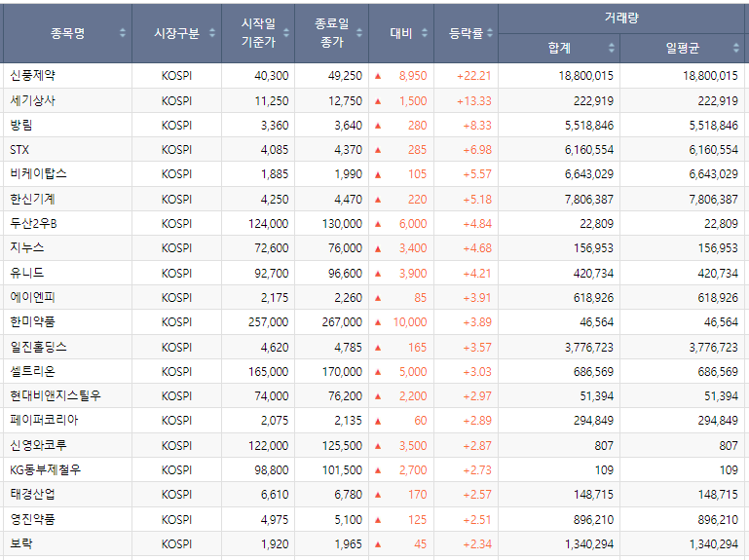
Task: Select stock name 두산2우B
Action: pos(33,224)
